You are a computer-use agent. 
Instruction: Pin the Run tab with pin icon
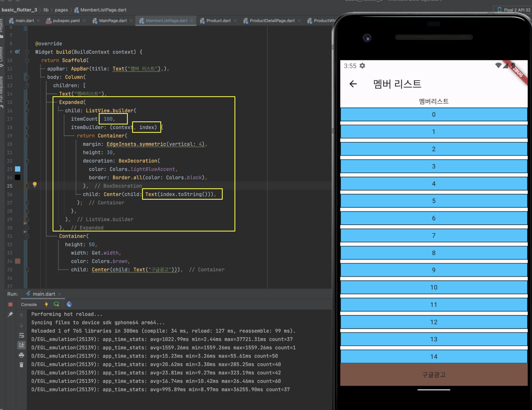[x=10, y=314]
